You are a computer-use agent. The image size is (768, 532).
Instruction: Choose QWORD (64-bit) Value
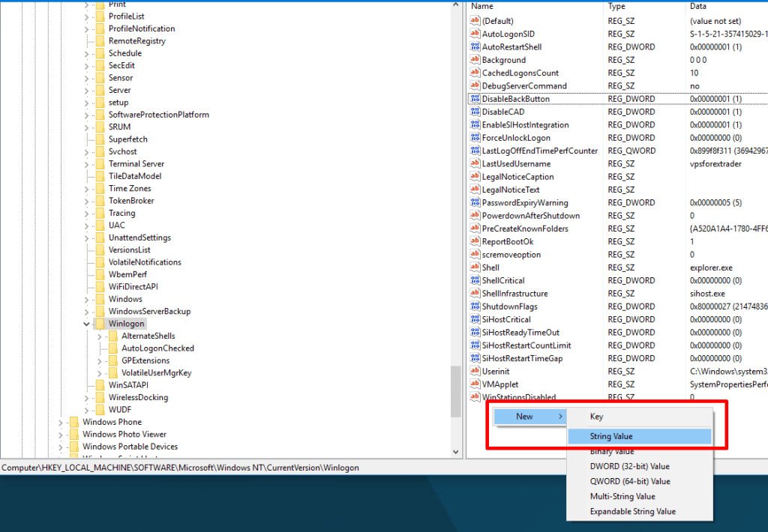pyautogui.click(x=639, y=482)
